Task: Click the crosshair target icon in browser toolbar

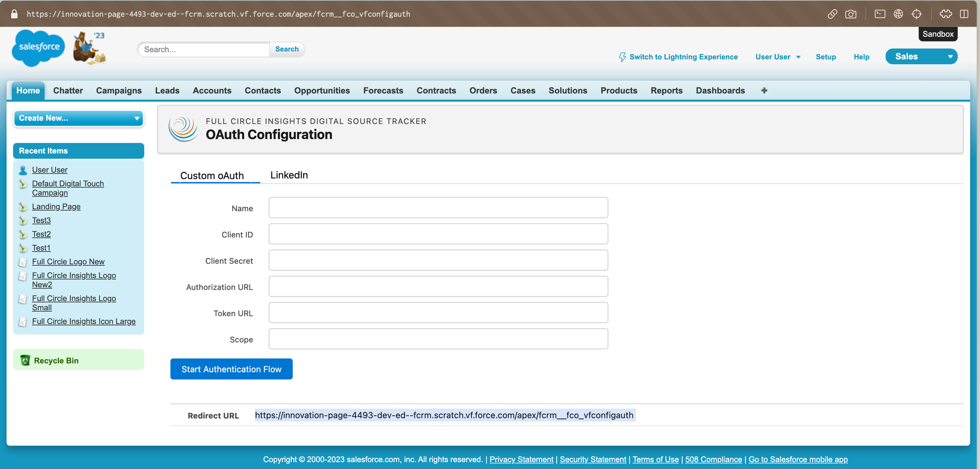Action: coord(917,14)
